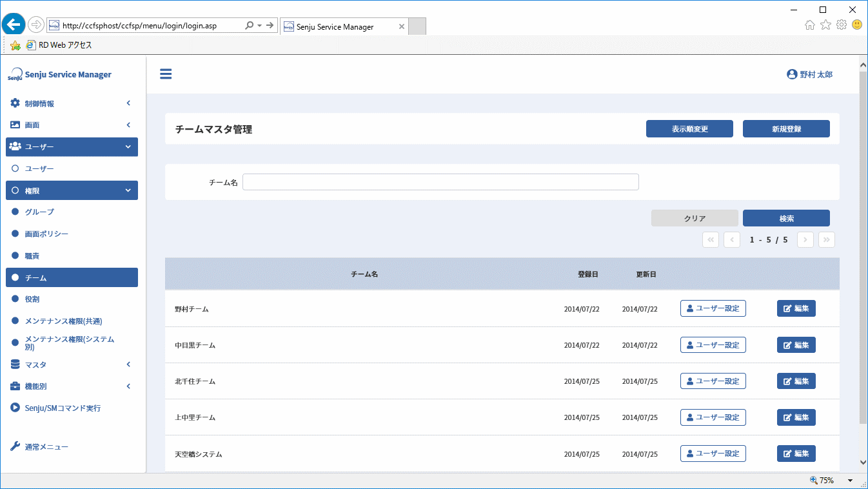Go to the last page with double-arrow

point(827,240)
